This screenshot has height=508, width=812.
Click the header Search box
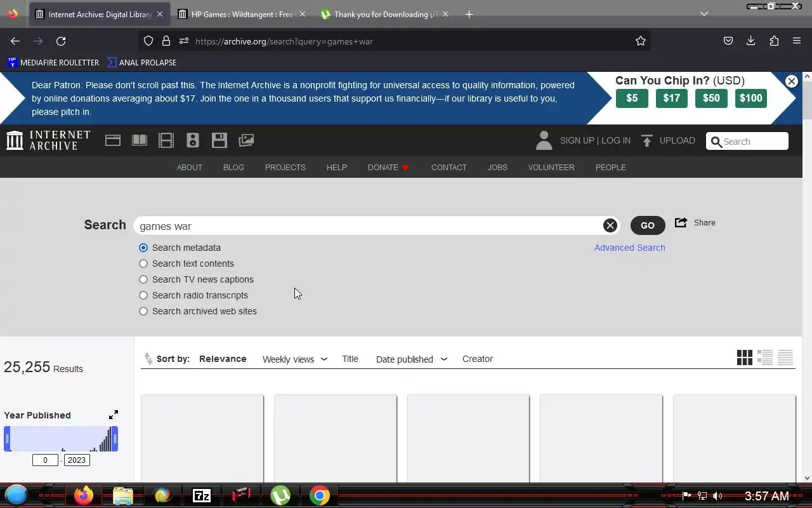click(747, 141)
